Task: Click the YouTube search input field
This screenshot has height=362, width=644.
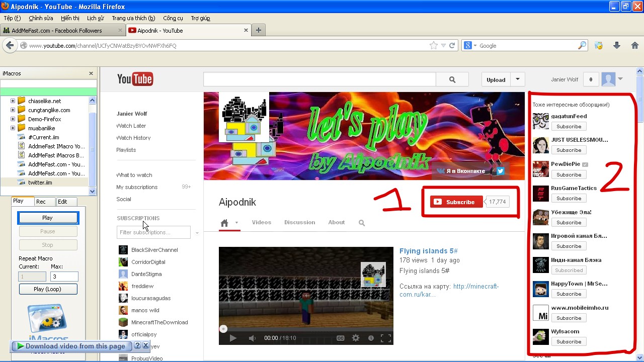Action: [x=319, y=79]
